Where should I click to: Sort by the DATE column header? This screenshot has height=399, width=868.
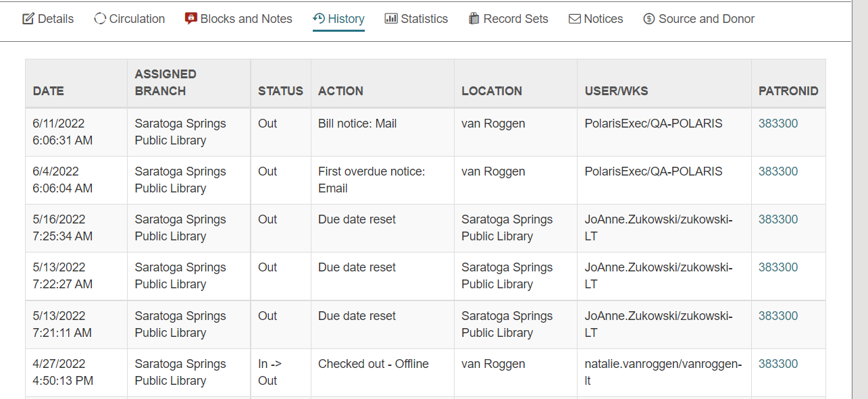(46, 90)
